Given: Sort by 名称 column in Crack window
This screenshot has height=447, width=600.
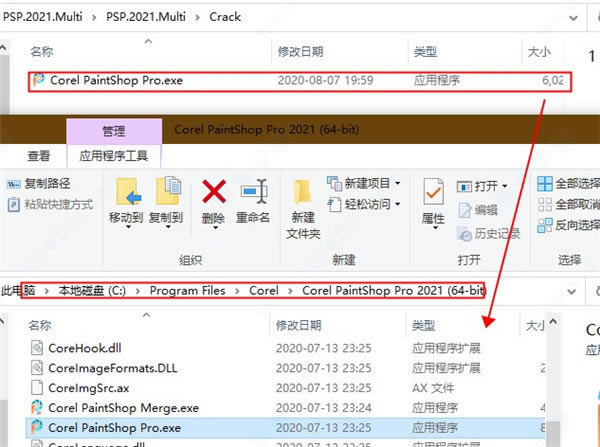Looking at the screenshot, I should pyautogui.click(x=42, y=51).
